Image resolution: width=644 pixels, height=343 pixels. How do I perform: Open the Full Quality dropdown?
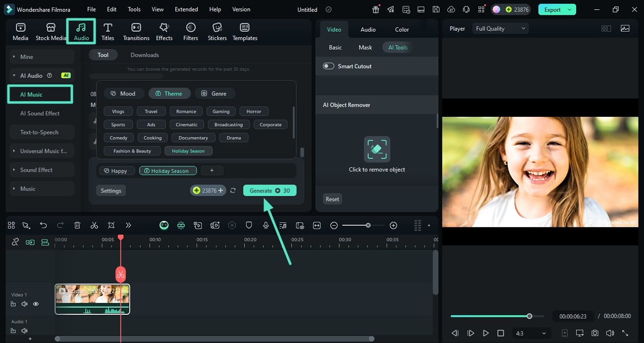click(500, 29)
